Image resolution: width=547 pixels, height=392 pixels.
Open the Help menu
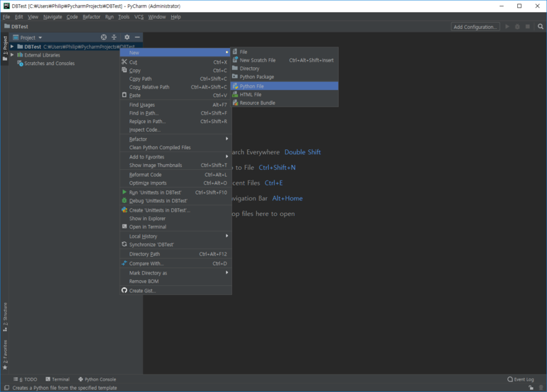tap(175, 17)
